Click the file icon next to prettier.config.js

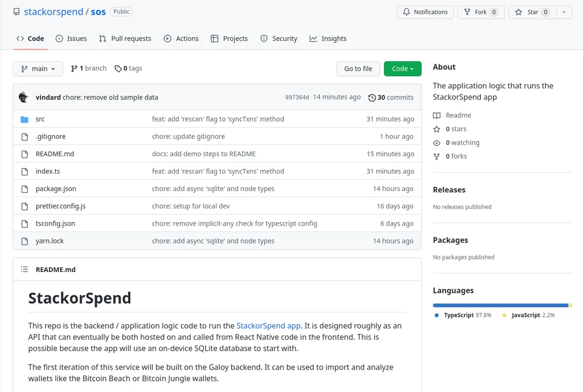coord(25,206)
